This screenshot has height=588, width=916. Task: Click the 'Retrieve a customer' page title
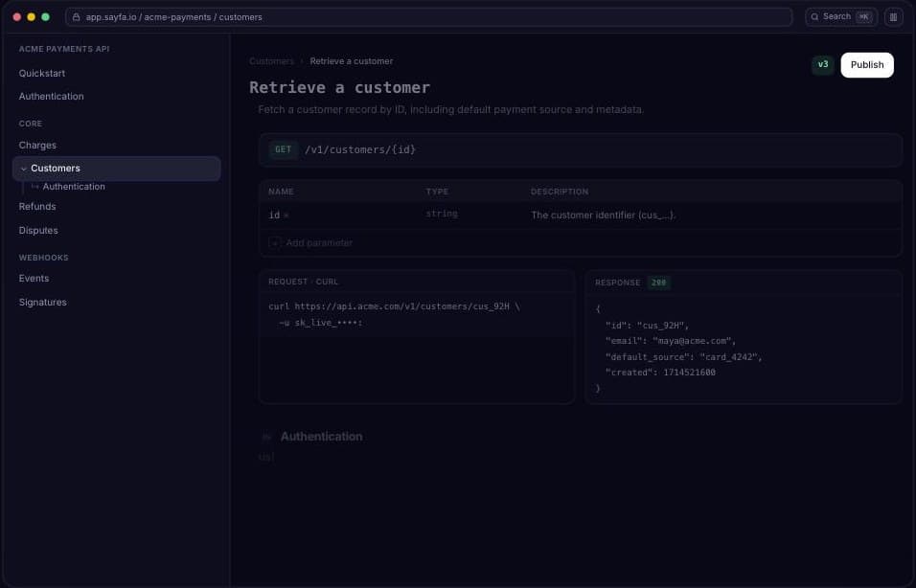(339, 87)
